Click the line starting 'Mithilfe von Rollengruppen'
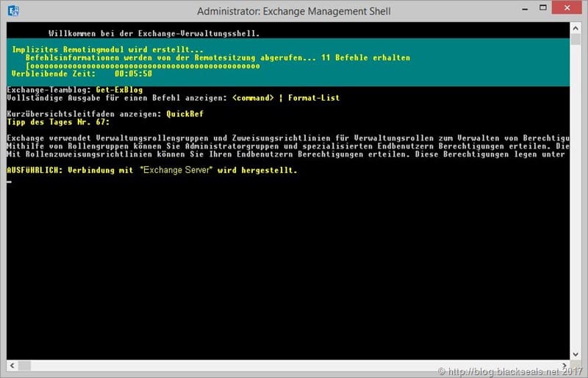This screenshot has width=588, height=378. tap(288, 146)
